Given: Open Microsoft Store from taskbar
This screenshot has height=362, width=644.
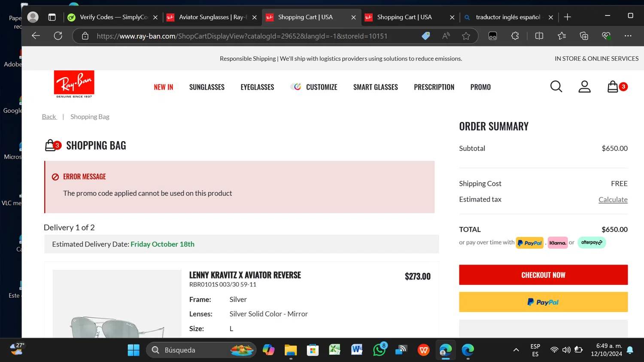Looking at the screenshot, I should point(313,350).
